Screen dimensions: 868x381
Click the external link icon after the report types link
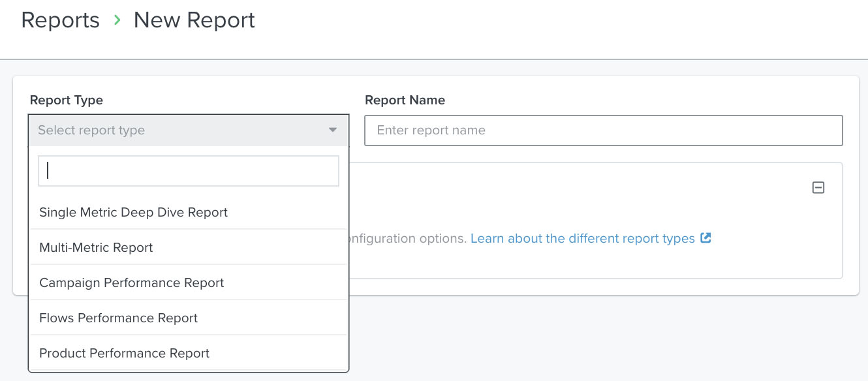coord(705,238)
